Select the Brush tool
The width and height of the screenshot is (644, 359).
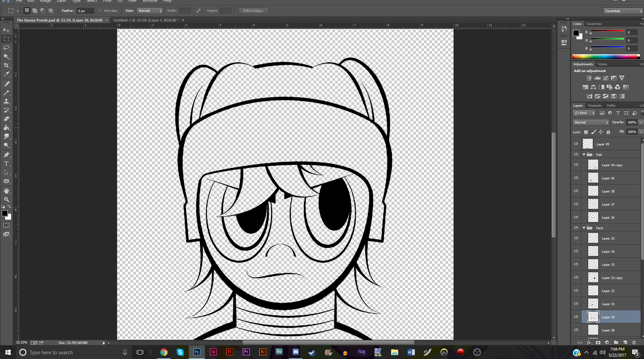click(x=7, y=93)
